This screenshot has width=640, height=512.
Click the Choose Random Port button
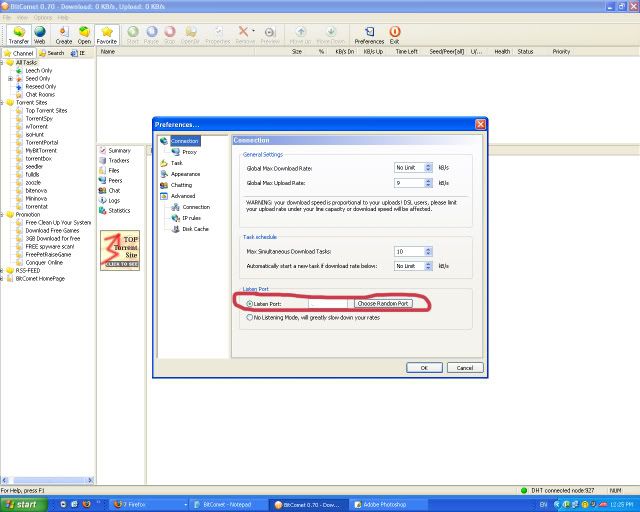pyautogui.click(x=383, y=303)
